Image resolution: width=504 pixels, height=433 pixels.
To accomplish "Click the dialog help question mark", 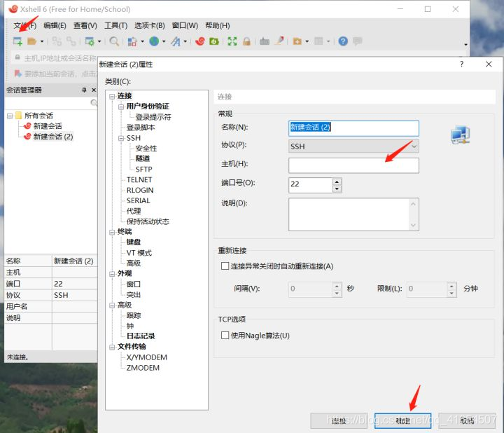I will pyautogui.click(x=461, y=64).
